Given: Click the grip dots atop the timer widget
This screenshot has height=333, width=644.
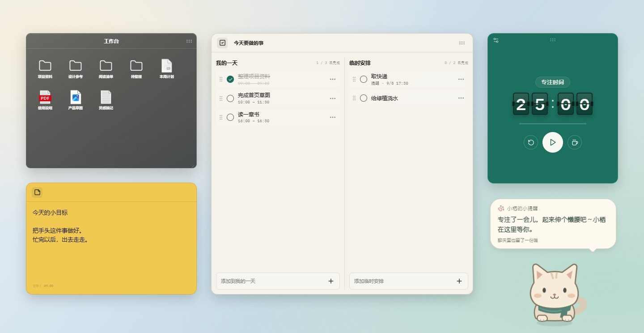Looking at the screenshot, I should point(553,40).
